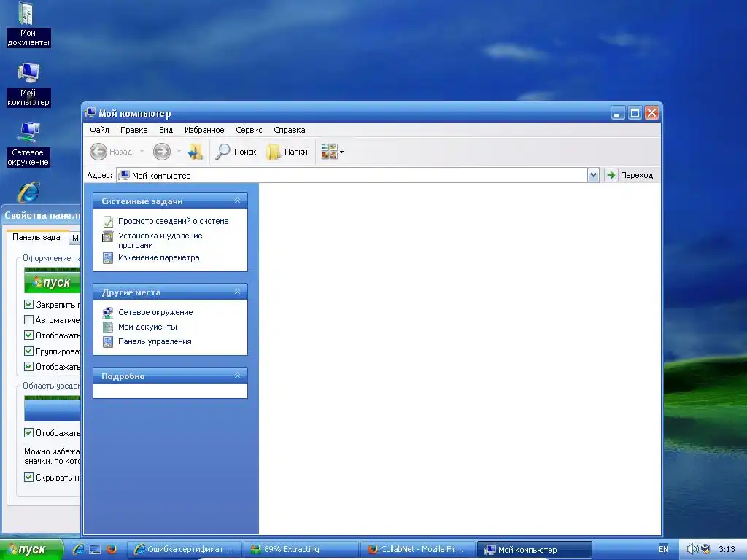The height and width of the screenshot is (560, 747).
Task: Open Изменение параметра link
Action: pyautogui.click(x=158, y=257)
